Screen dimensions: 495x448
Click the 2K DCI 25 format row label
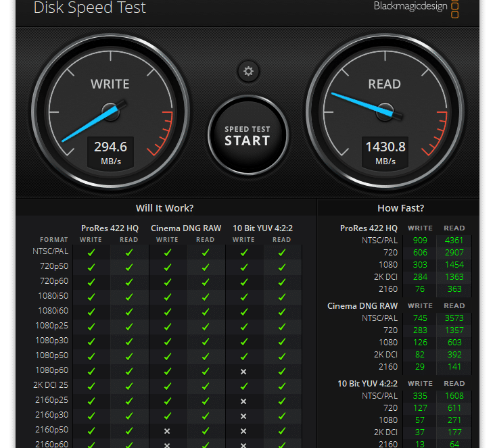tap(51, 385)
